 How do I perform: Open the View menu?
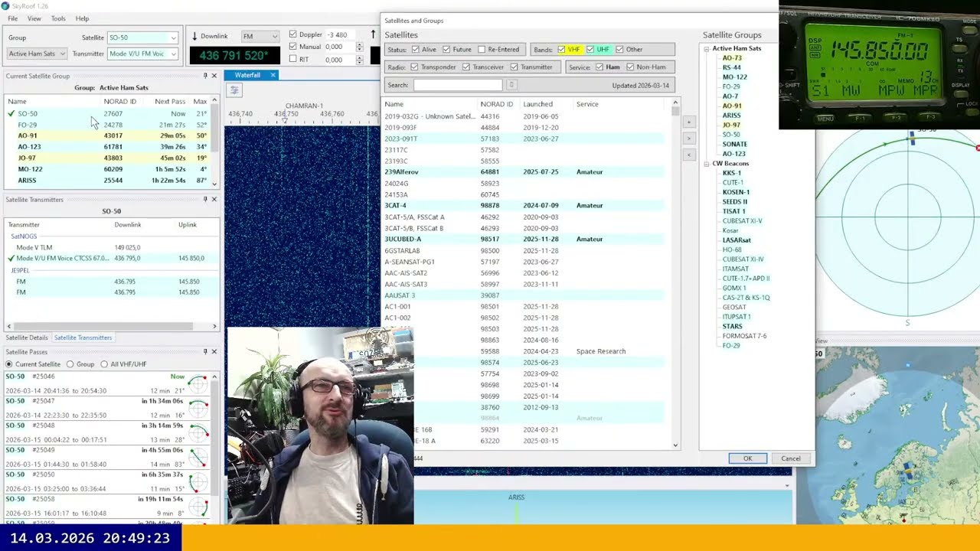34,18
